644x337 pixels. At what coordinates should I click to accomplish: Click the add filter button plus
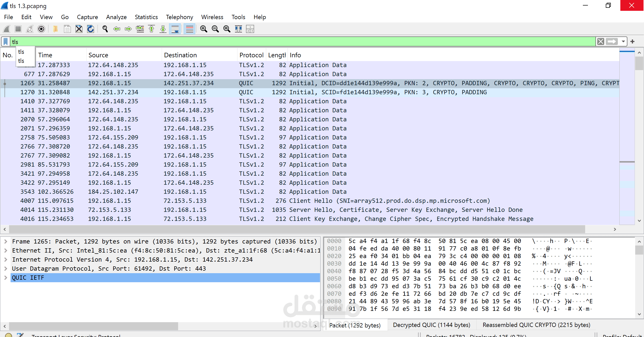coord(632,41)
